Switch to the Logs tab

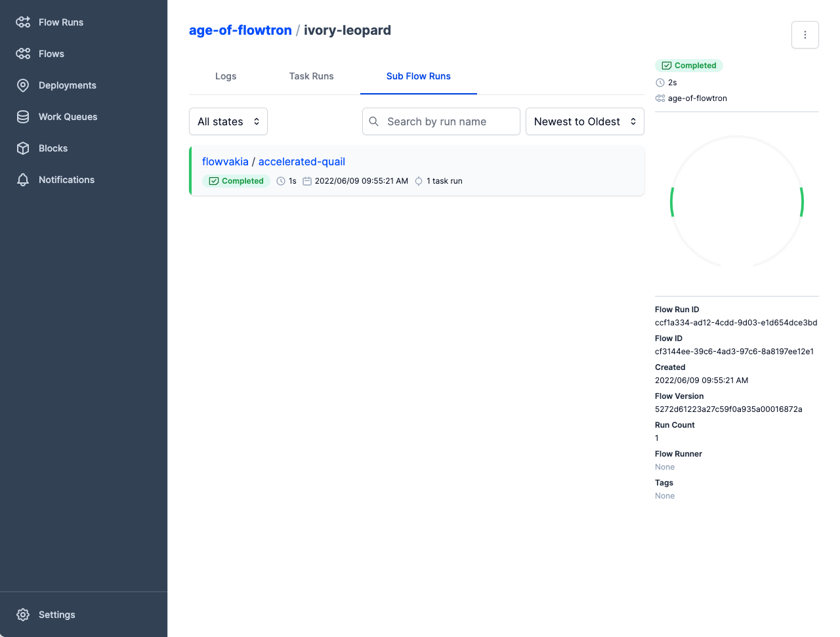pyautogui.click(x=226, y=76)
